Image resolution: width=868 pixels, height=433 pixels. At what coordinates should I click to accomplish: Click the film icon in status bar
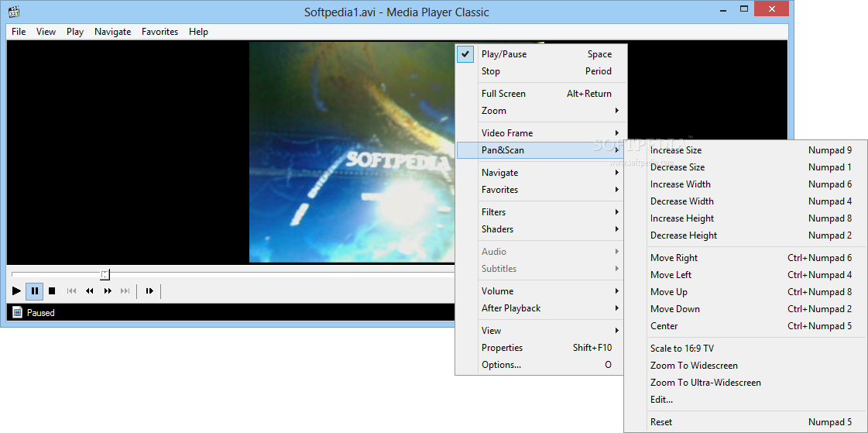point(17,312)
